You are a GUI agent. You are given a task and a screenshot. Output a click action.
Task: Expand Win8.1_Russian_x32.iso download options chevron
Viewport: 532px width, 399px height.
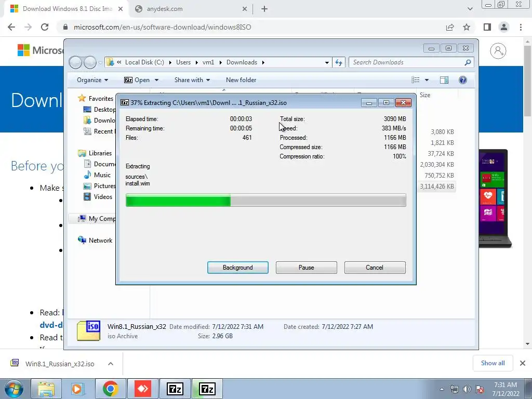[111, 364]
